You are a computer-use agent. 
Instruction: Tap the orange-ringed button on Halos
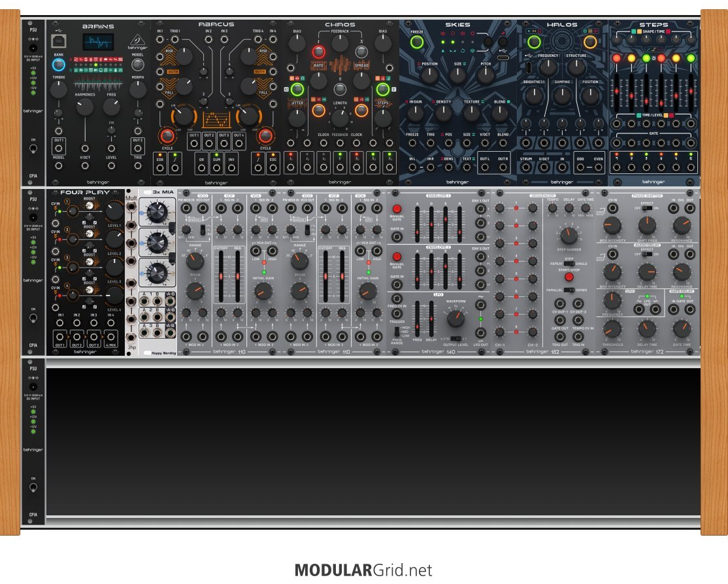(589, 43)
